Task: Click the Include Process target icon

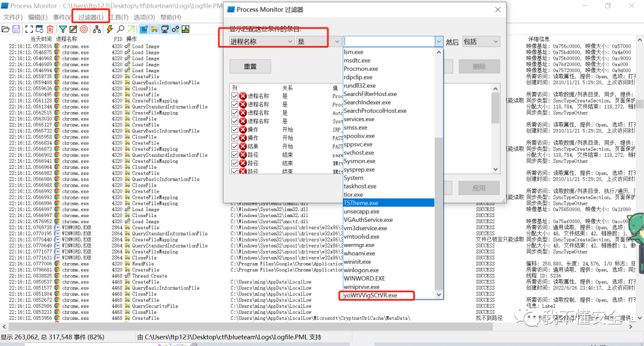Action: [84, 29]
